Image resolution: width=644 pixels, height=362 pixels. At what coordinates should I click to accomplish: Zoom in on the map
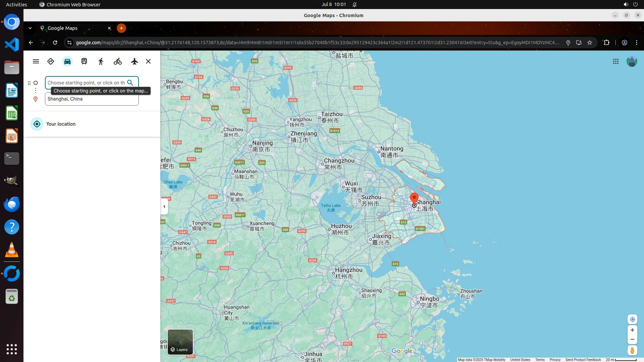tap(632, 330)
